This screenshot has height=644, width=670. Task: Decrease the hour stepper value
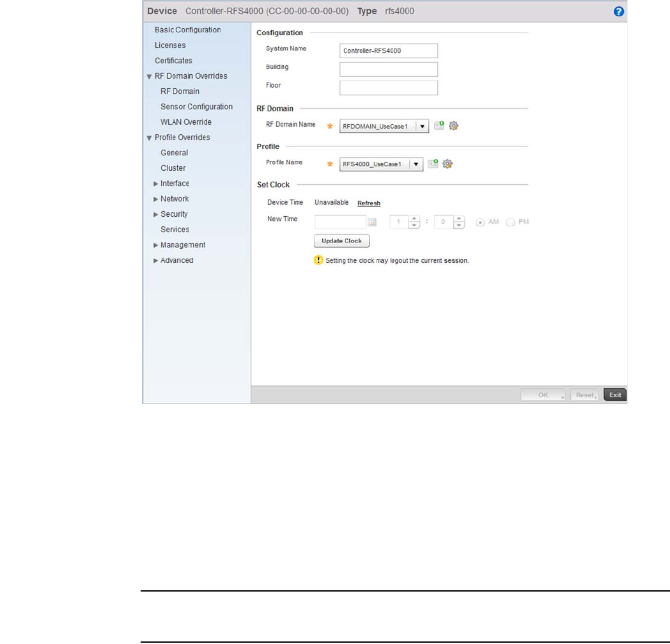coord(414,225)
